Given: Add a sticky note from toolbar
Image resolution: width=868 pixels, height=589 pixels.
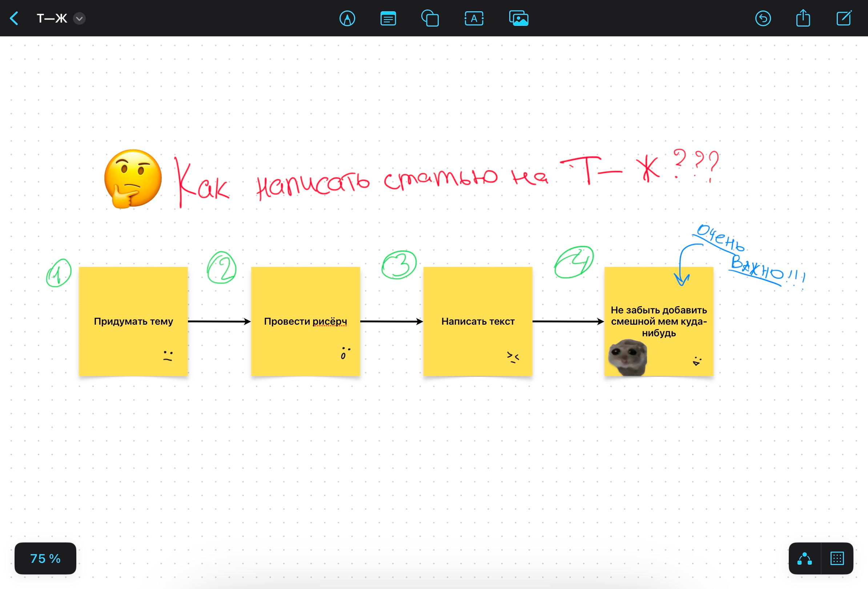Looking at the screenshot, I should tap(388, 18).
